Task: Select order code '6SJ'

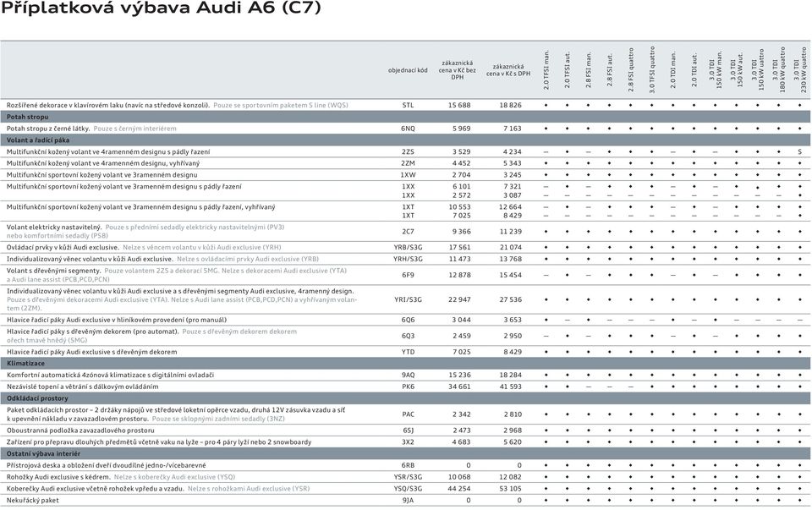Action: (x=408, y=430)
